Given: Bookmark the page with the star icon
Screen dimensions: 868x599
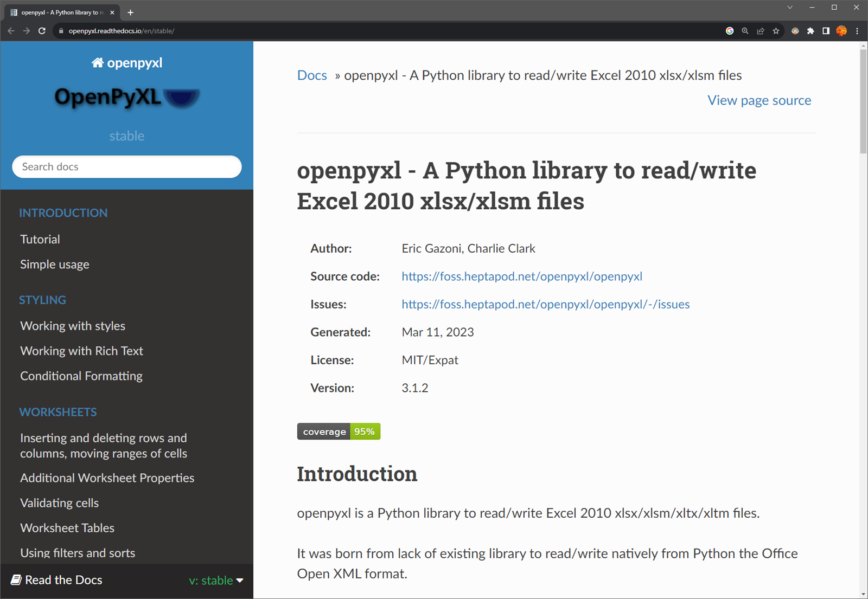Looking at the screenshot, I should pyautogui.click(x=776, y=31).
